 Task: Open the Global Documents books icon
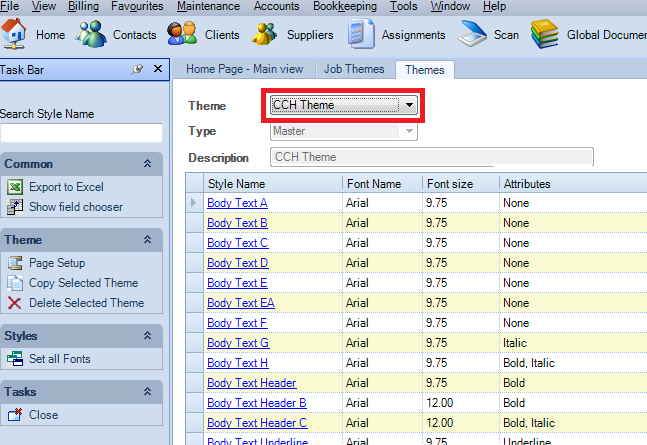545,34
